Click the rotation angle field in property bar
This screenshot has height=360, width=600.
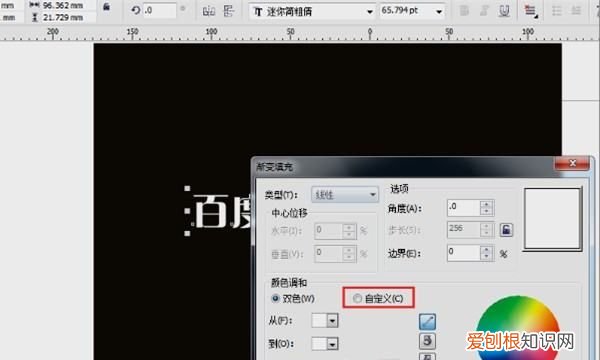coord(160,11)
